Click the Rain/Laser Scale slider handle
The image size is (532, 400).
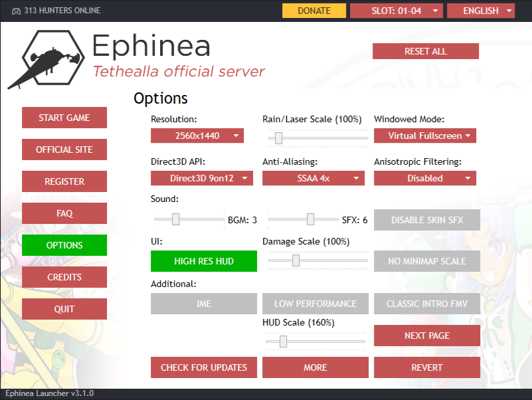[x=278, y=138]
